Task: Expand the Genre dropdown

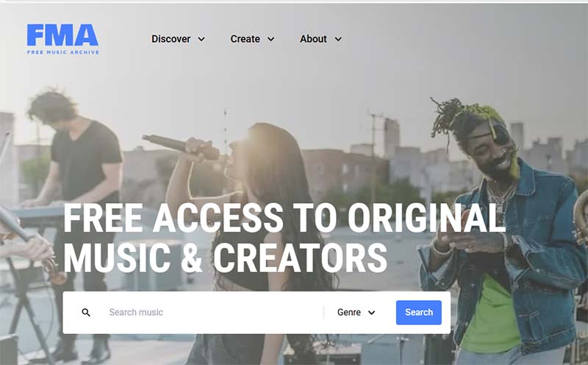Action: (x=356, y=313)
